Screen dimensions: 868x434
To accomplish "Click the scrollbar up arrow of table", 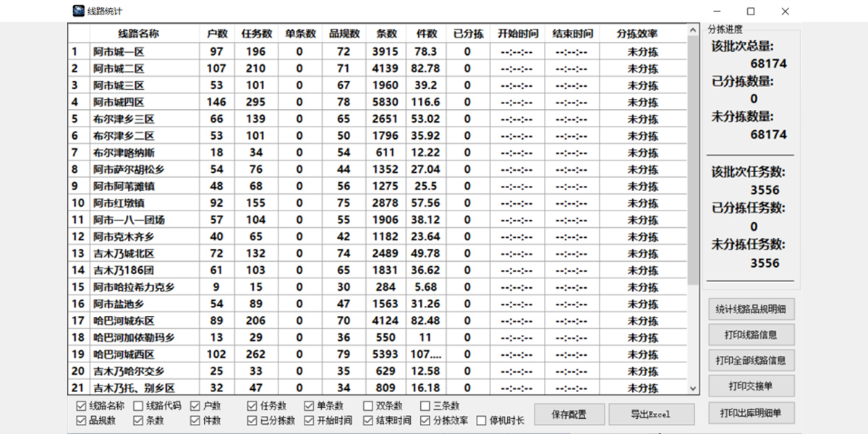I will pyautogui.click(x=694, y=30).
